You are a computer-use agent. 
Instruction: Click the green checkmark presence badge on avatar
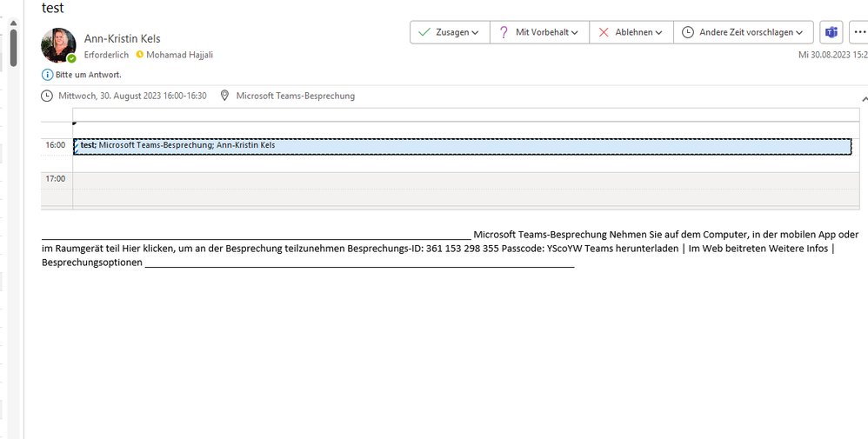tap(71, 58)
